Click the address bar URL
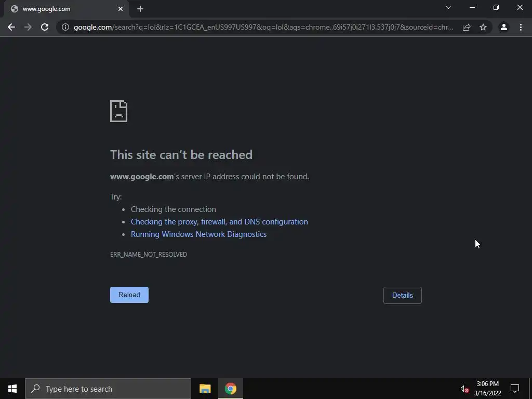This screenshot has height=399, width=532. pyautogui.click(x=263, y=27)
